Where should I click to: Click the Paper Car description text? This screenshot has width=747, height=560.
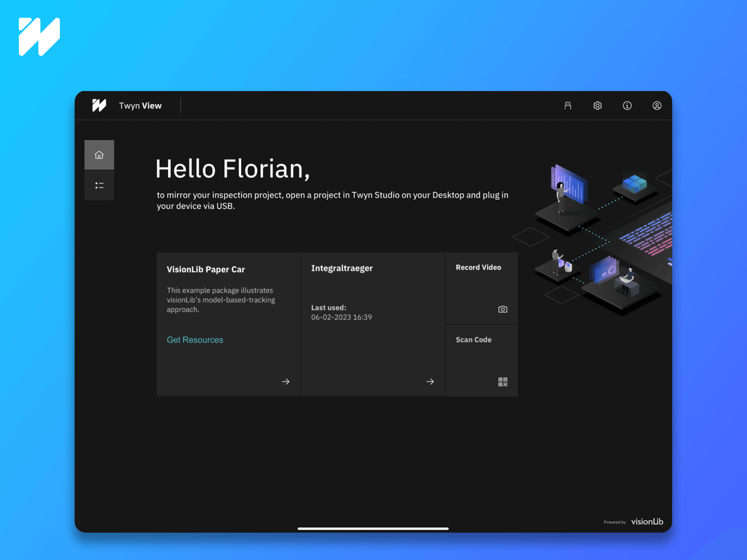[221, 300]
